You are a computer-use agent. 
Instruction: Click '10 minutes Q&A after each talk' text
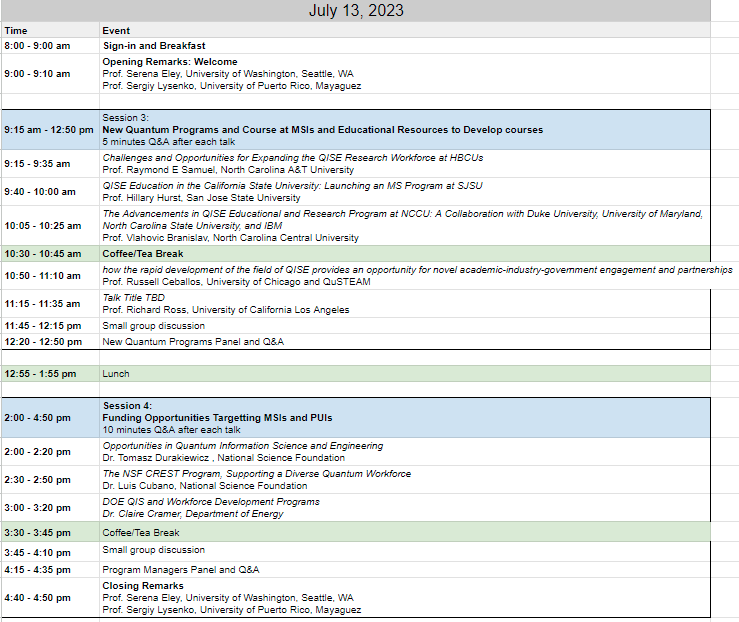tap(172, 430)
